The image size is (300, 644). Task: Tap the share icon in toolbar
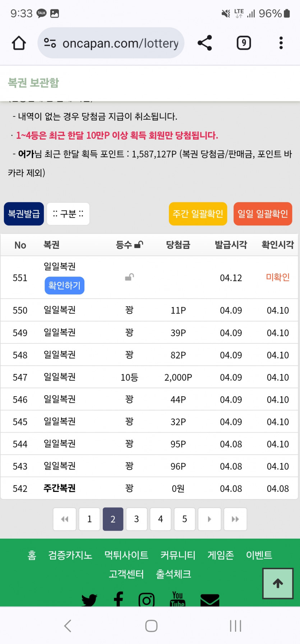coord(205,43)
